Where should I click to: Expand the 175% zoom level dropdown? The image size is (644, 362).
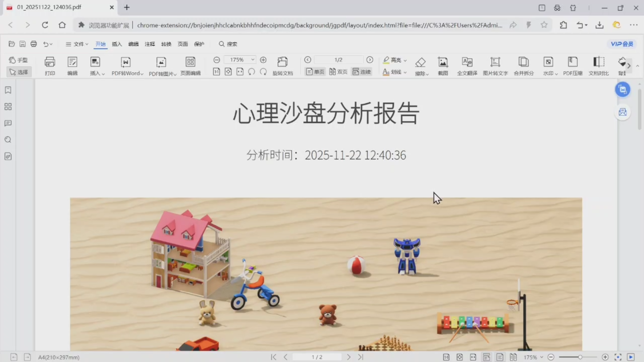point(253,60)
